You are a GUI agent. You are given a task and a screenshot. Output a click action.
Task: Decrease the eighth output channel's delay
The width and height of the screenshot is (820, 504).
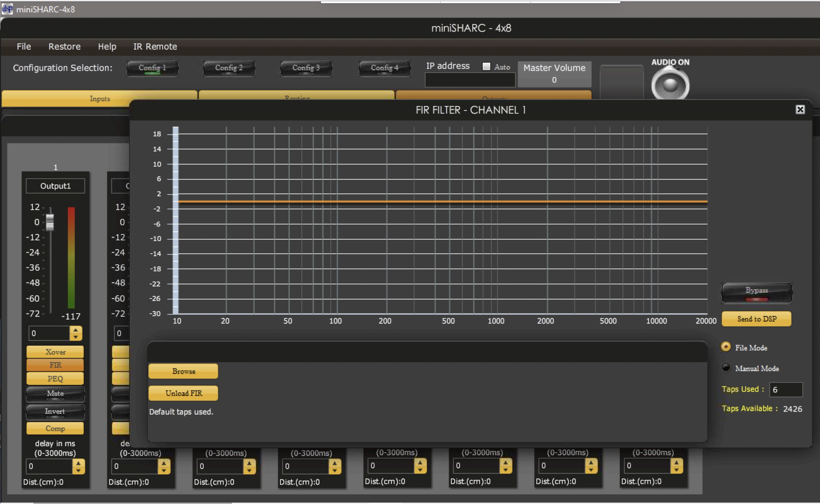[x=677, y=470]
